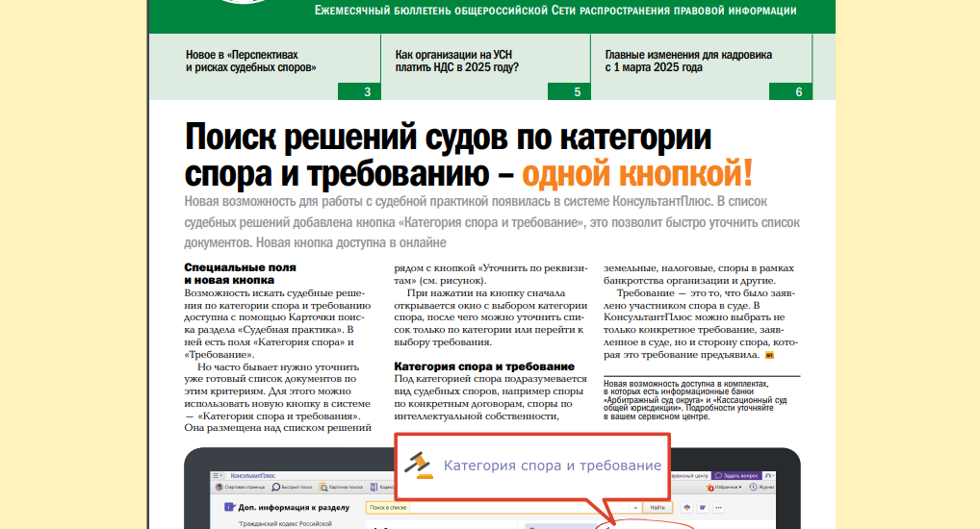Select 'Быстрый поиск' magnifier tool
Screen dimensions: 980x529
coord(292,487)
